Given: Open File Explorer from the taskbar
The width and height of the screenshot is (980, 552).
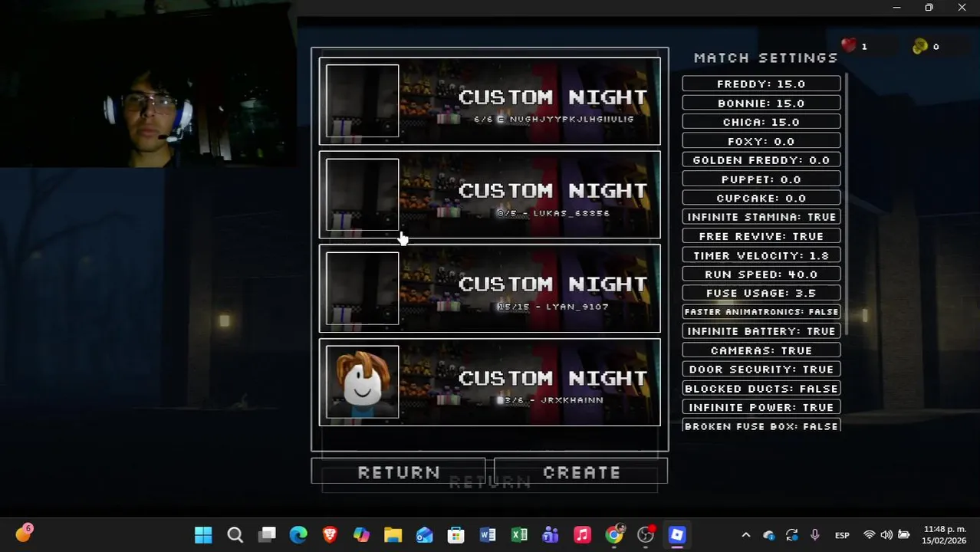Looking at the screenshot, I should pos(393,535).
